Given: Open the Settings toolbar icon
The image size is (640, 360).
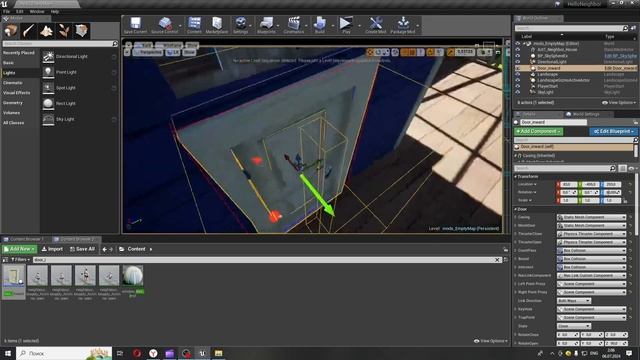Looking at the screenshot, I should click(240, 25).
